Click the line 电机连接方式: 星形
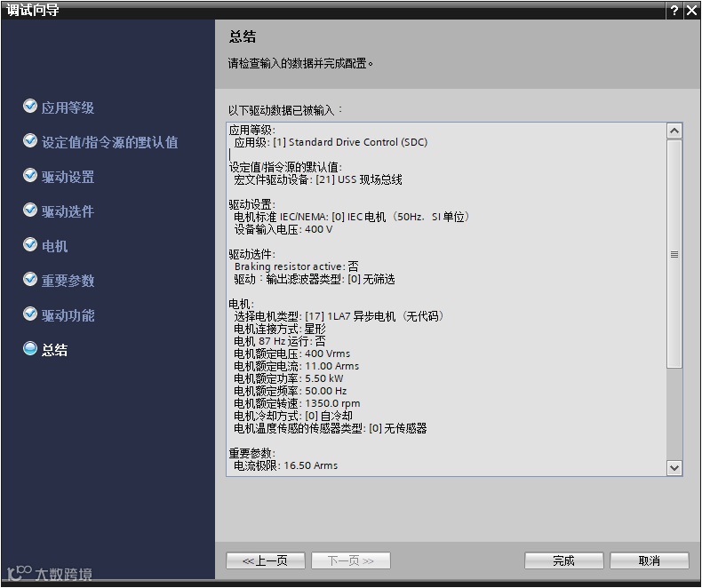 280,329
